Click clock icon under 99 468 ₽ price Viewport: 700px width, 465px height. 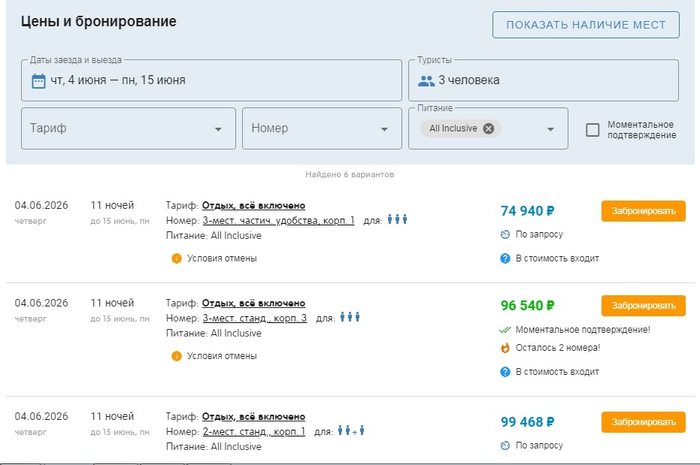tap(505, 445)
